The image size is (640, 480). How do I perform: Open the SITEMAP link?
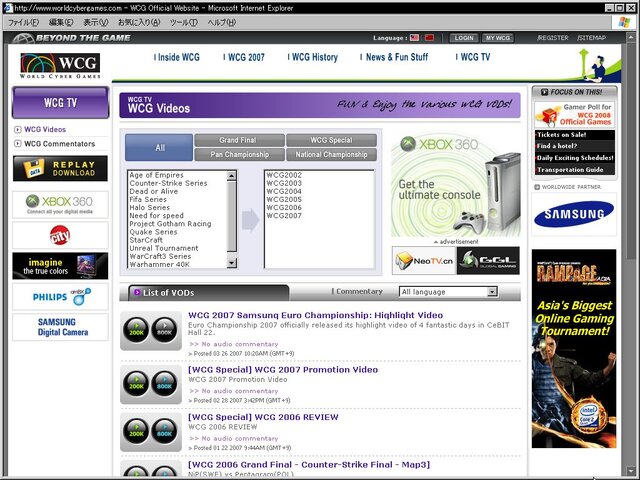[x=591, y=38]
